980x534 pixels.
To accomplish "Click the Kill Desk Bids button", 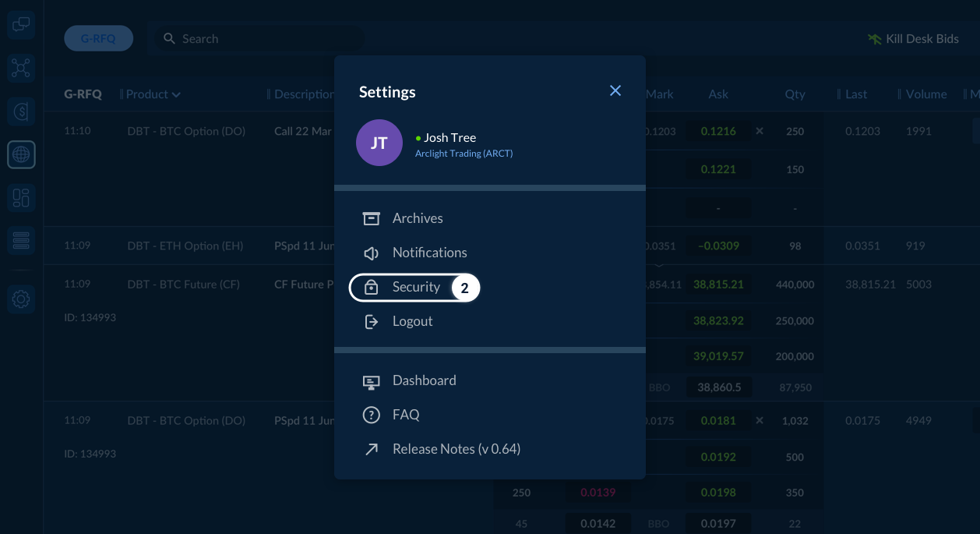I will [913, 39].
